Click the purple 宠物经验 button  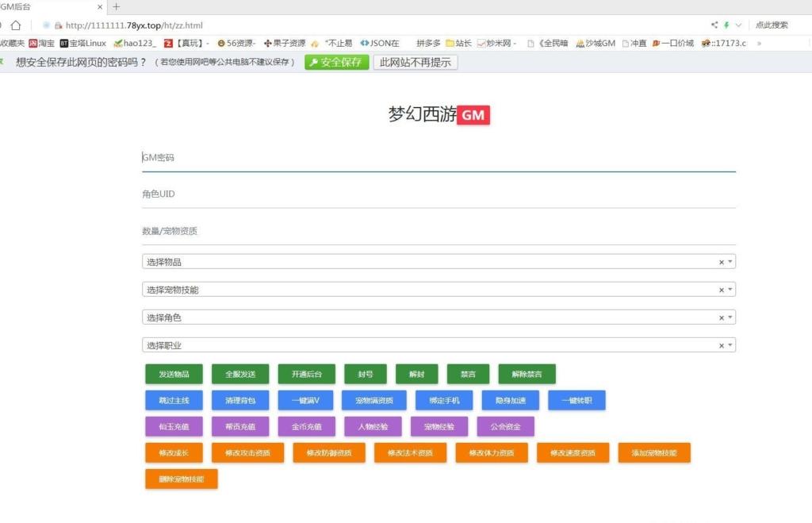tap(439, 427)
